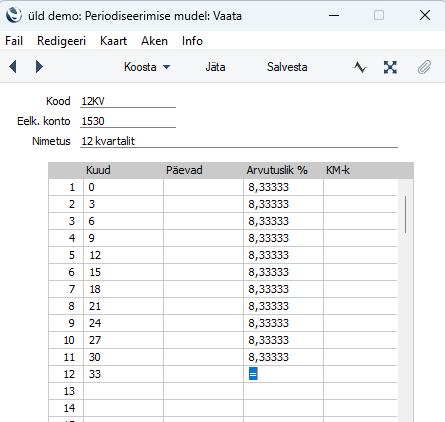Select the Eelk. konto field 1530
This screenshot has width=445, height=422.
(x=128, y=121)
